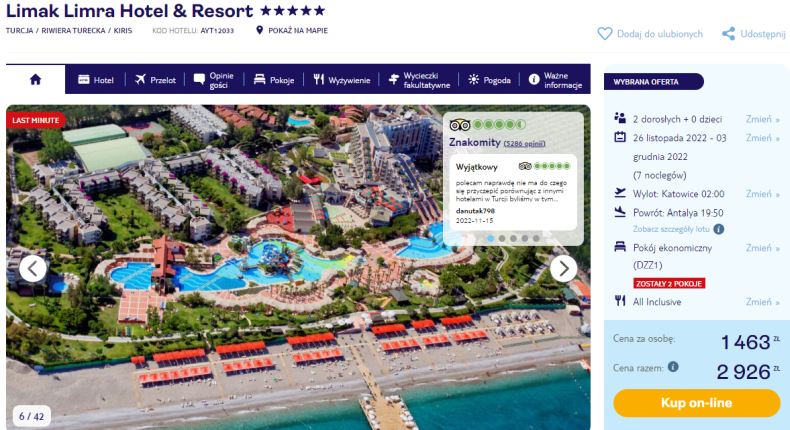Screen dimensions: 790x430
Task: Click the map pin icon
Action: point(259,30)
